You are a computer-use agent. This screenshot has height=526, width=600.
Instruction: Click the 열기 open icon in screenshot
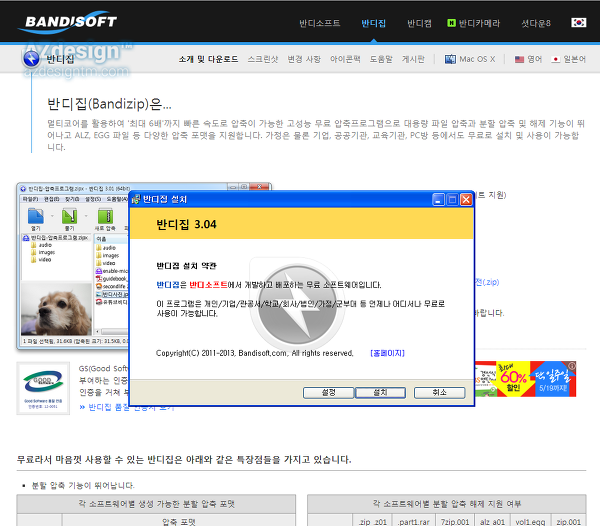[x=36, y=216]
